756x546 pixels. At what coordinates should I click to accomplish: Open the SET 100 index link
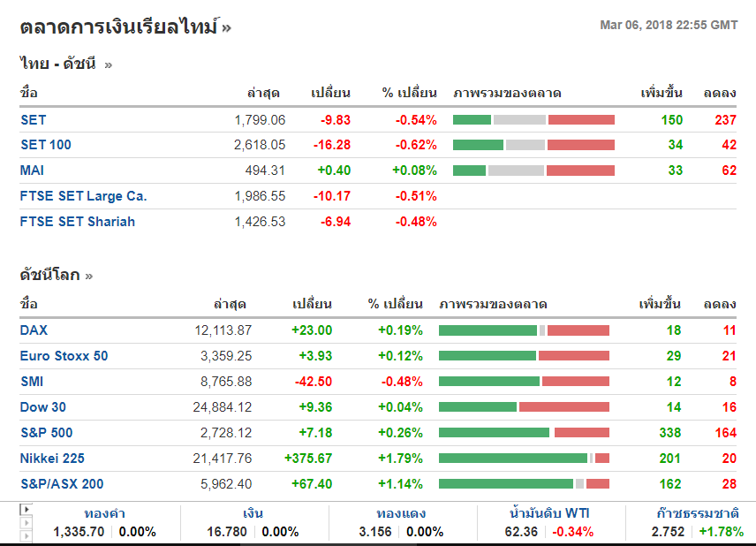(x=46, y=145)
